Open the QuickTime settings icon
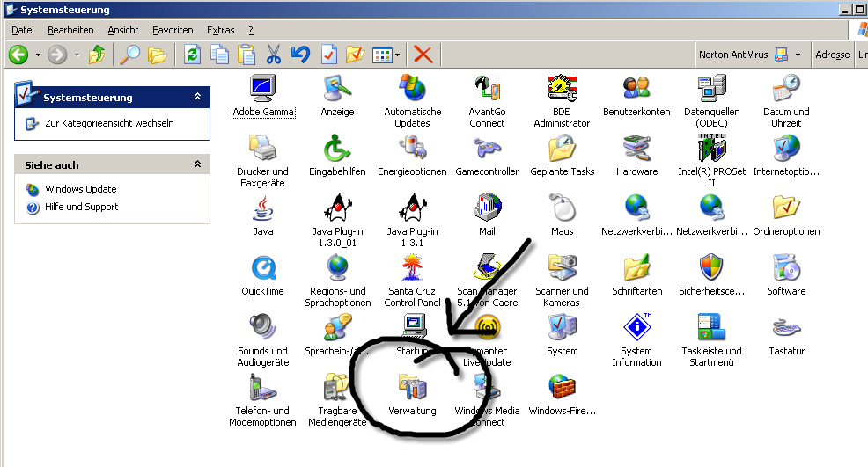Viewport: 868px width, 467px height. 263,268
